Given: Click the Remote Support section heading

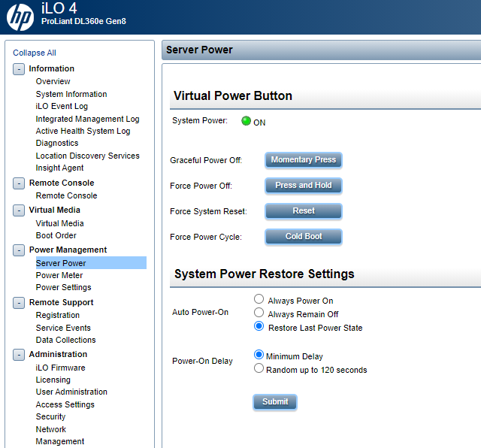Looking at the screenshot, I should (x=61, y=302).
